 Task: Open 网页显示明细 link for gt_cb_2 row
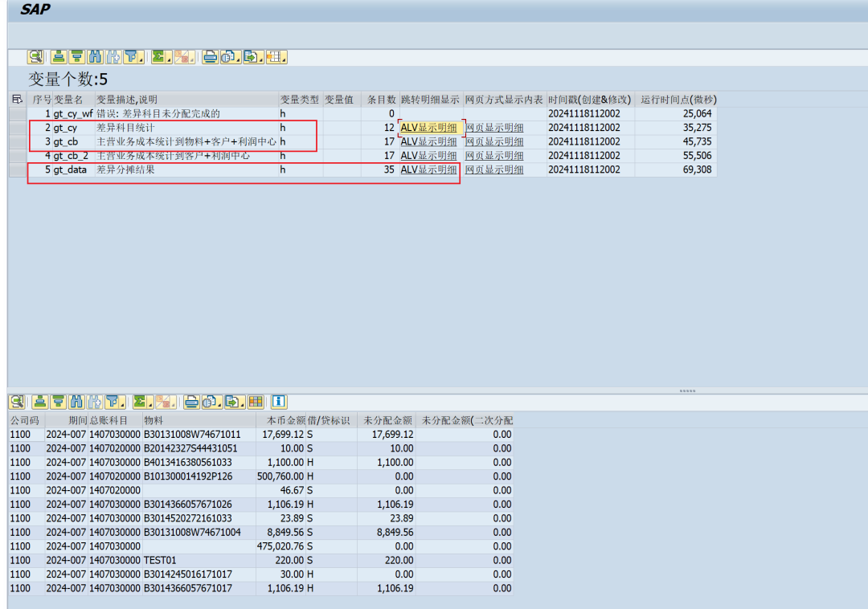coord(493,155)
